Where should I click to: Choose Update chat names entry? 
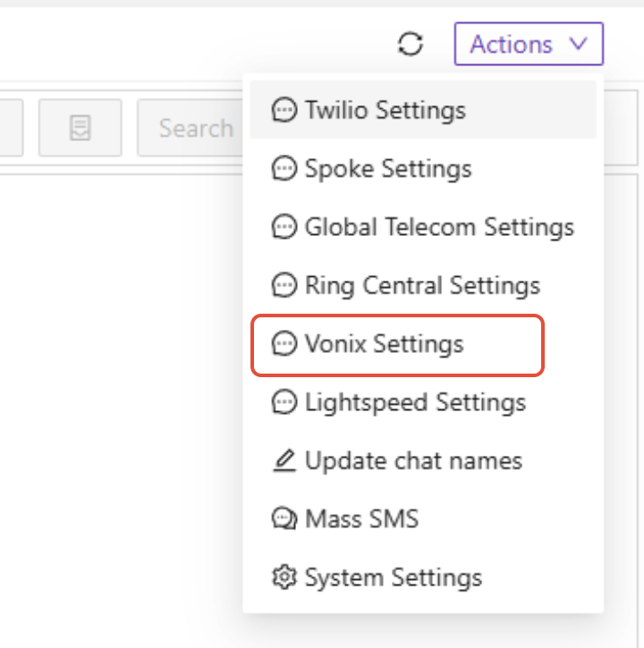coord(423,460)
